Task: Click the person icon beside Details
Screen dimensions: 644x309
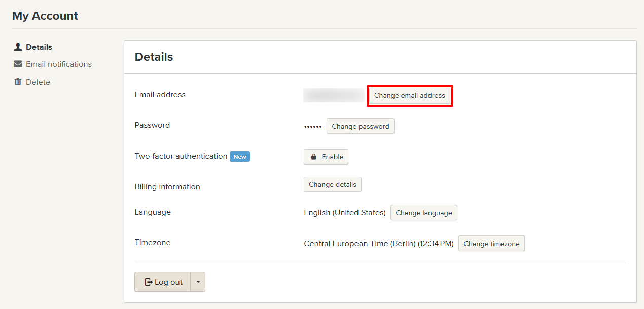Action: [18, 47]
